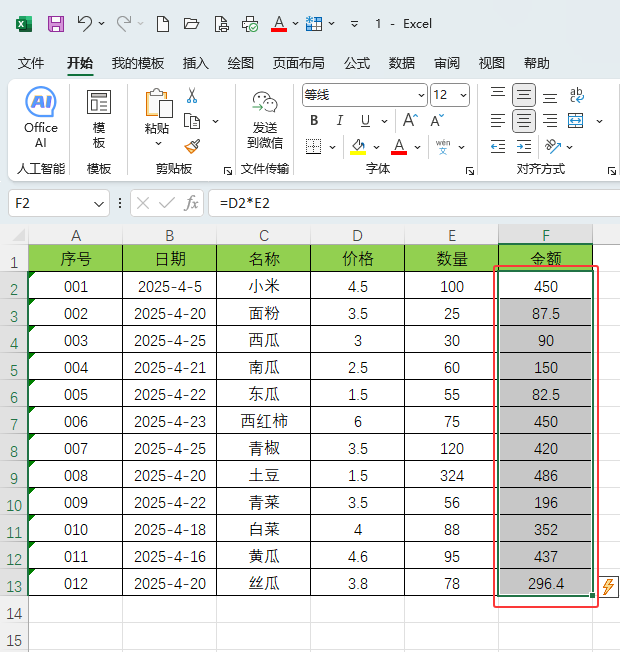Undo the last action

click(x=84, y=24)
